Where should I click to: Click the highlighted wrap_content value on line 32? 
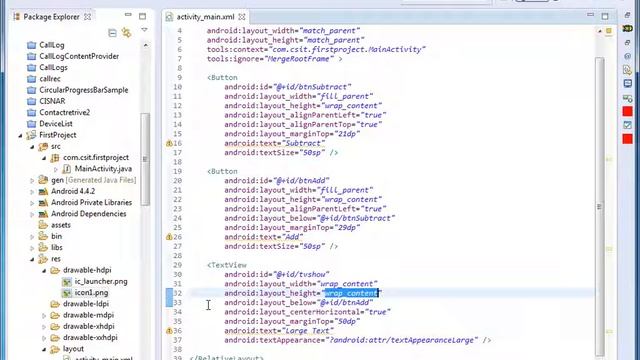click(x=351, y=293)
